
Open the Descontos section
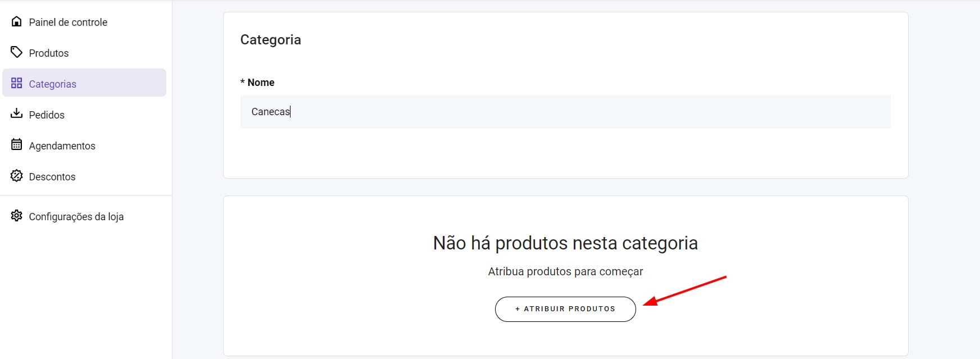point(52,177)
